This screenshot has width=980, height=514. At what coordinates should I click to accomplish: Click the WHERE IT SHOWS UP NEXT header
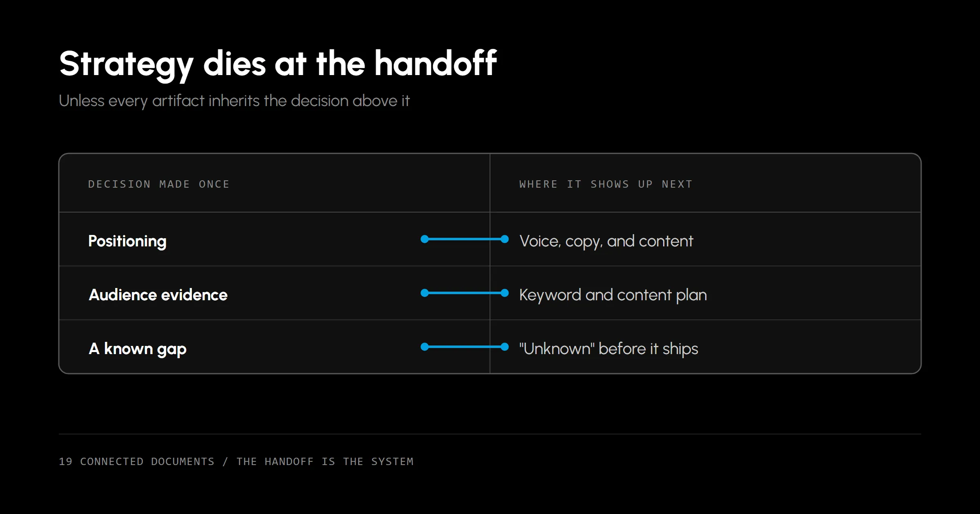[x=606, y=184]
